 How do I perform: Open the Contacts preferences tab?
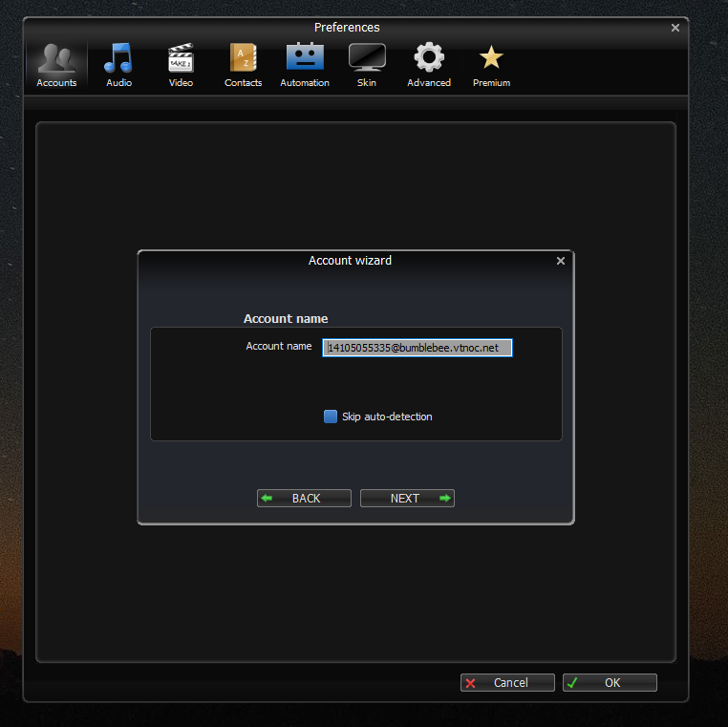click(x=243, y=65)
